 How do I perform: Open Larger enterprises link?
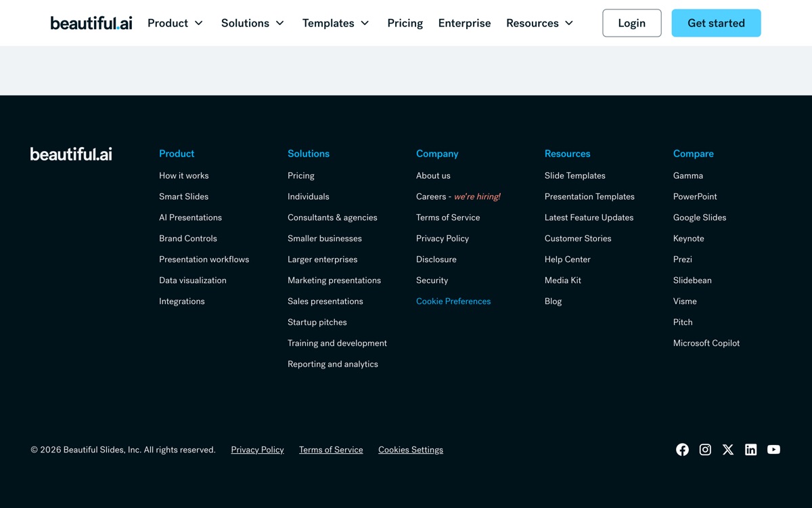tap(323, 259)
